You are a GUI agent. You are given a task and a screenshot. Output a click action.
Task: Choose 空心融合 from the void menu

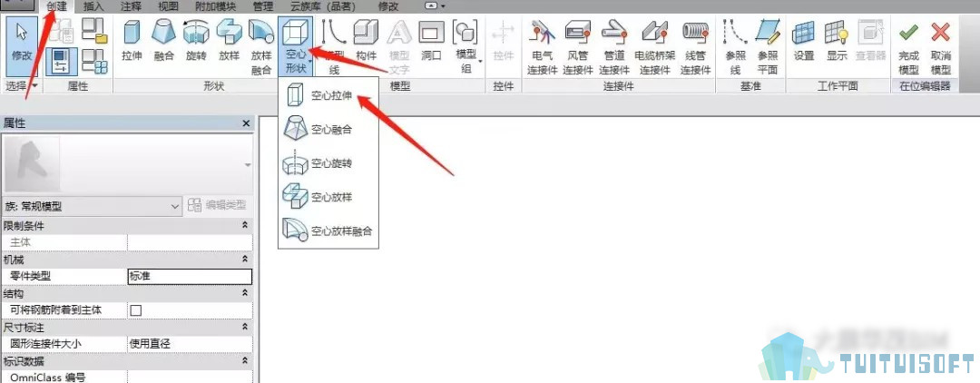(x=328, y=130)
